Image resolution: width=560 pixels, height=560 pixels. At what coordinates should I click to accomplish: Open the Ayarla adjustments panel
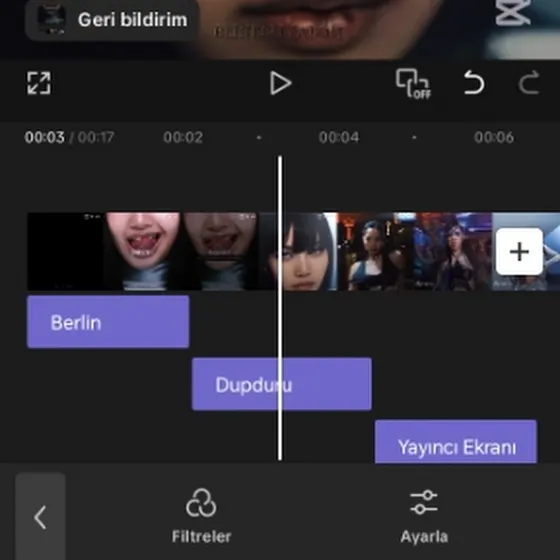[424, 516]
